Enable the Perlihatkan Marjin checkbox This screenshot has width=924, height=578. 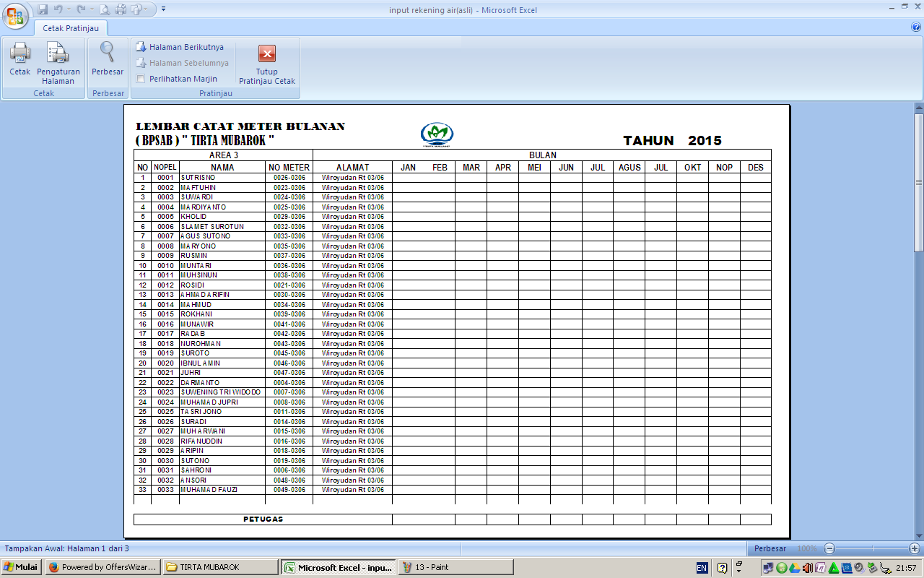141,79
